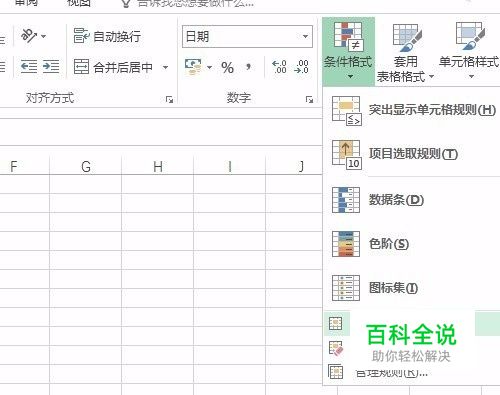Open Format as Table (套用表格格式)
Image resolution: width=500 pixels, height=395 pixels.
[x=405, y=53]
